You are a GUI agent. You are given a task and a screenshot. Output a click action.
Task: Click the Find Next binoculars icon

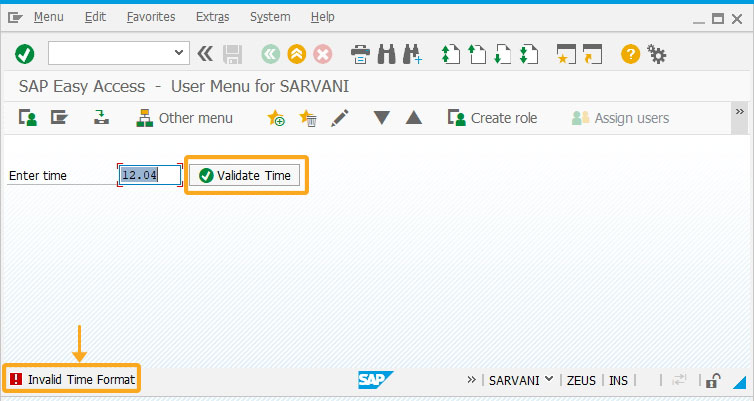pos(413,54)
